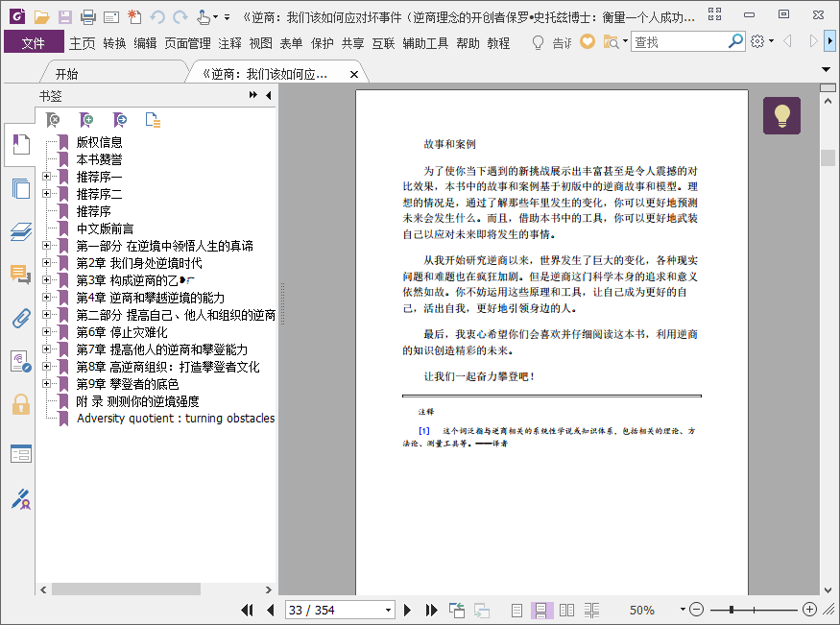
Task: Toggle facing two-page view mode
Action: (566, 610)
